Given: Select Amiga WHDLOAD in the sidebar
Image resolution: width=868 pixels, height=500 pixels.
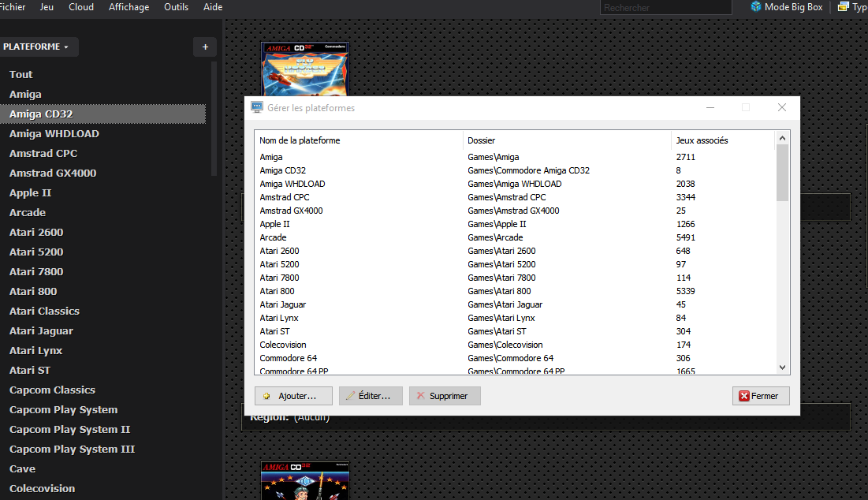Looking at the screenshot, I should point(54,133).
